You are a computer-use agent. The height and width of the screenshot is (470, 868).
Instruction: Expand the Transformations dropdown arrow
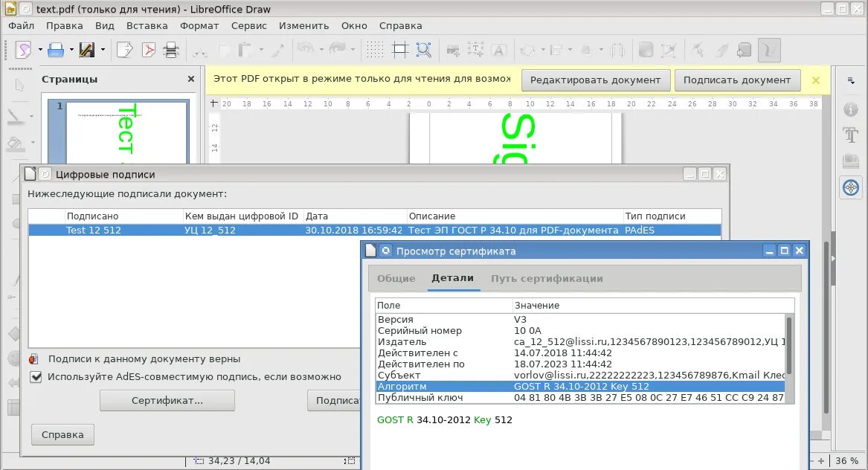543,50
